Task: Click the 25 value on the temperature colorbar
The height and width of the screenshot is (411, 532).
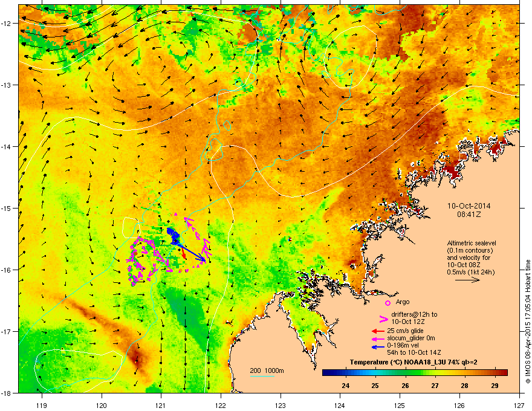Action: click(x=375, y=386)
